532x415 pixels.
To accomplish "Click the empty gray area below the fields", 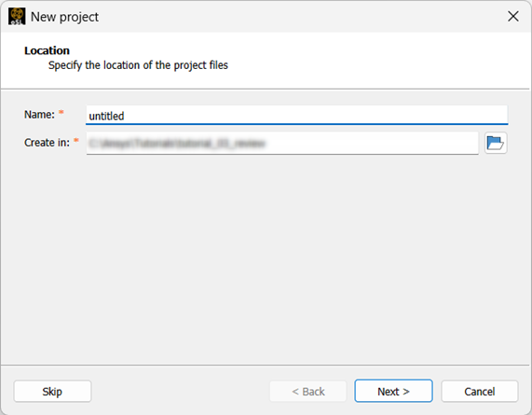I will pyautogui.click(x=266, y=260).
